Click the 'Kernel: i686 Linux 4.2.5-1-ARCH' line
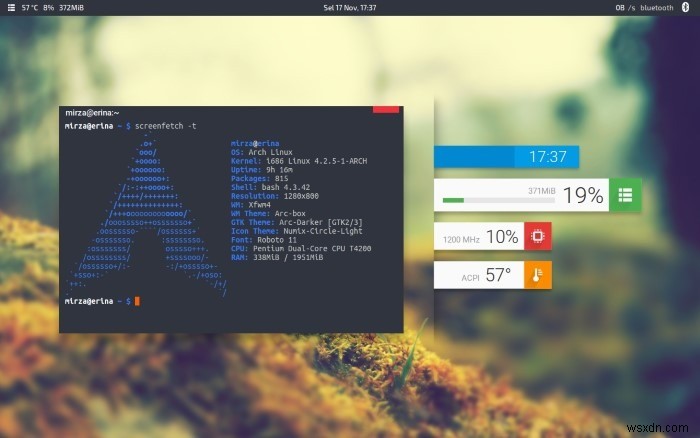Image resolution: width=700 pixels, height=438 pixels. [x=299, y=161]
